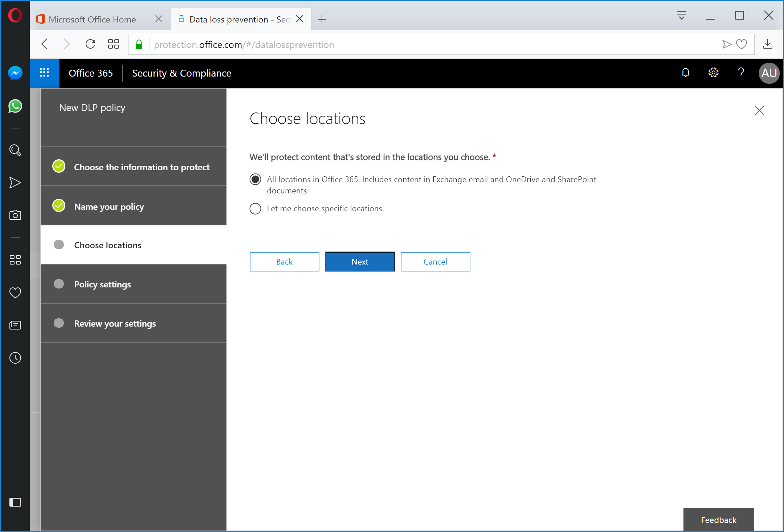The height and width of the screenshot is (532, 784).
Task: Choose 'Let me choose specific locations'
Action: pos(255,208)
